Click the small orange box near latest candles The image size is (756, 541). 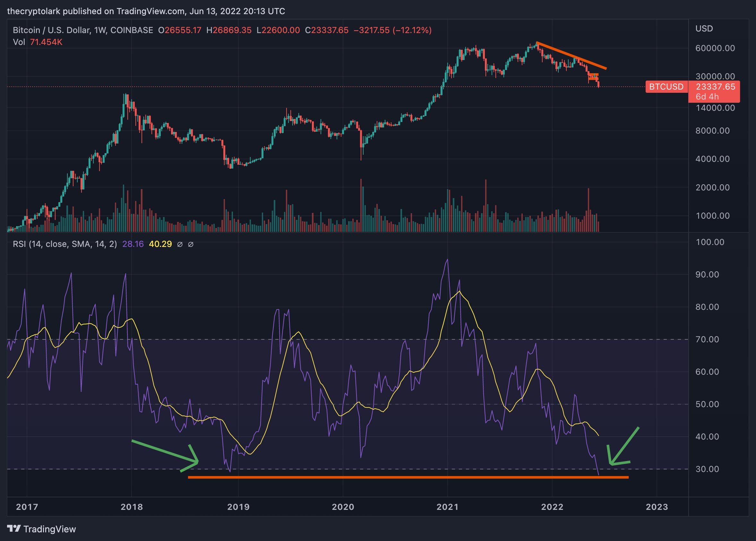[x=593, y=77]
